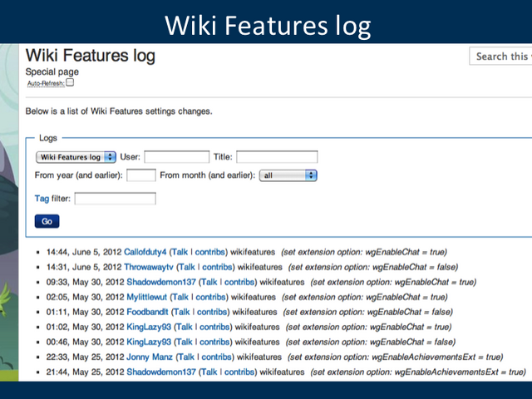
Task: Open Talk link in 09:33 May 30 entry
Action: click(x=209, y=282)
